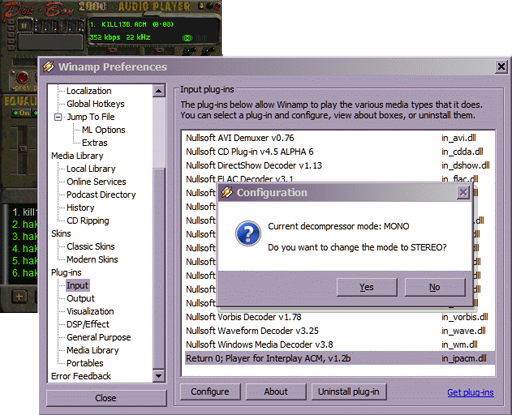The image size is (512, 415).
Task: Open Modern Skins preferences
Action: click(92, 260)
